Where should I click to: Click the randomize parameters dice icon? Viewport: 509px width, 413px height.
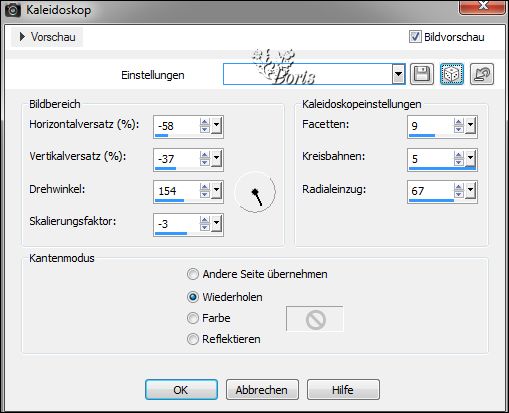click(x=452, y=74)
